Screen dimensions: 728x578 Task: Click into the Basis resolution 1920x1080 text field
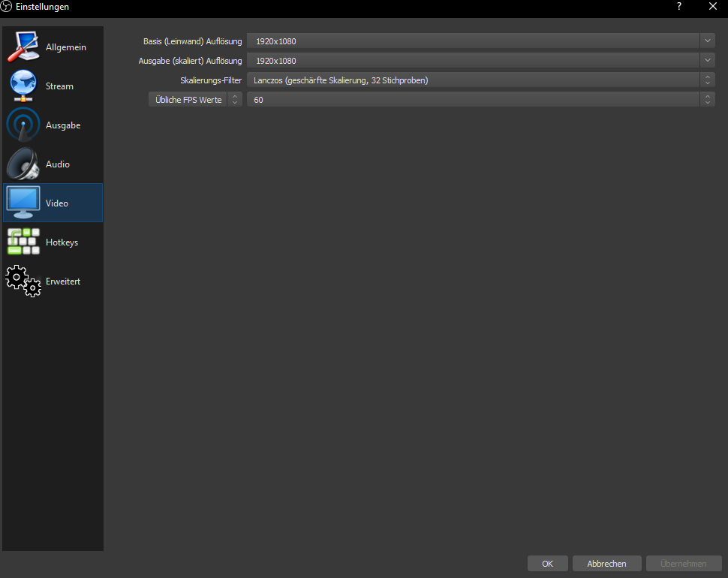473,41
